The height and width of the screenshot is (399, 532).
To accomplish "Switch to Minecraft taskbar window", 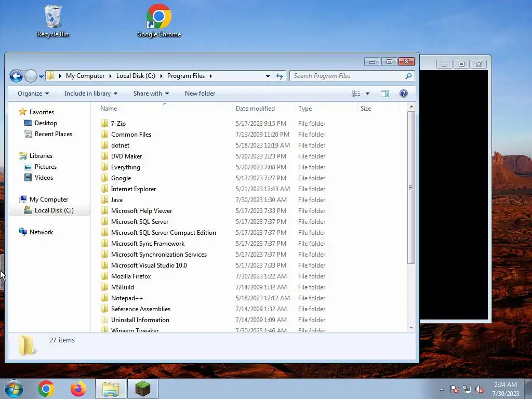I will click(142, 389).
